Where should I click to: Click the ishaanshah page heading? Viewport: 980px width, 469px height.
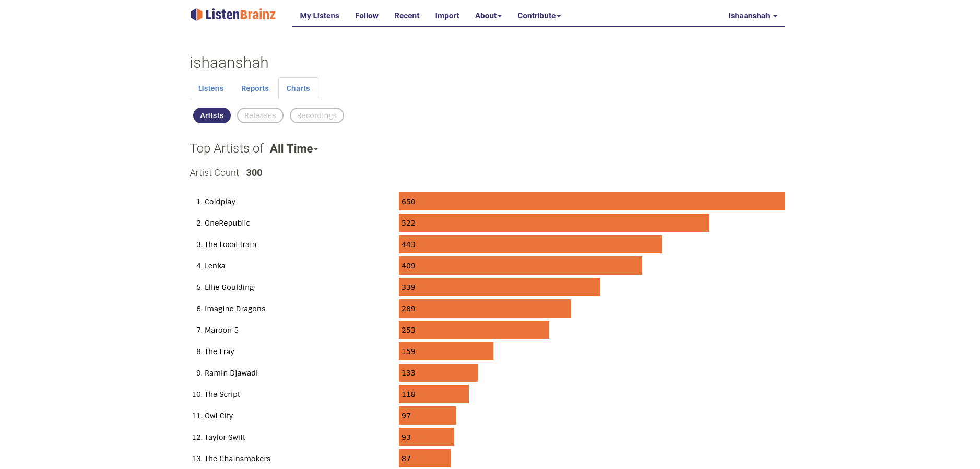(229, 63)
